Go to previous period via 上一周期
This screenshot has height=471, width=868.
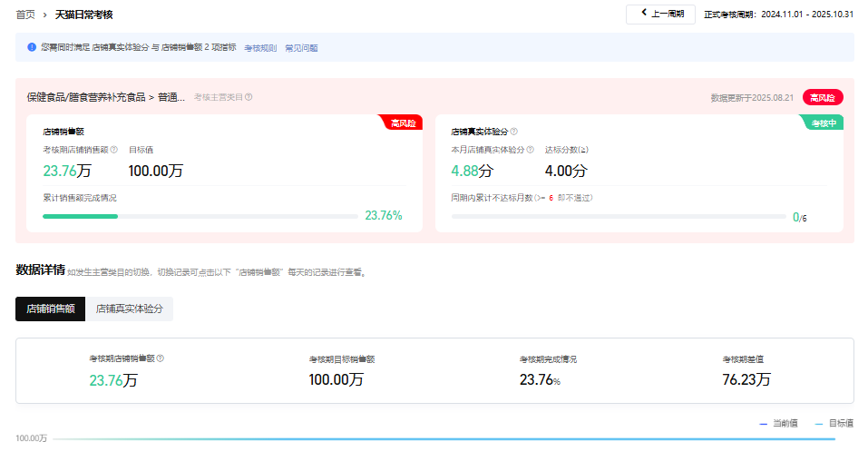click(660, 15)
